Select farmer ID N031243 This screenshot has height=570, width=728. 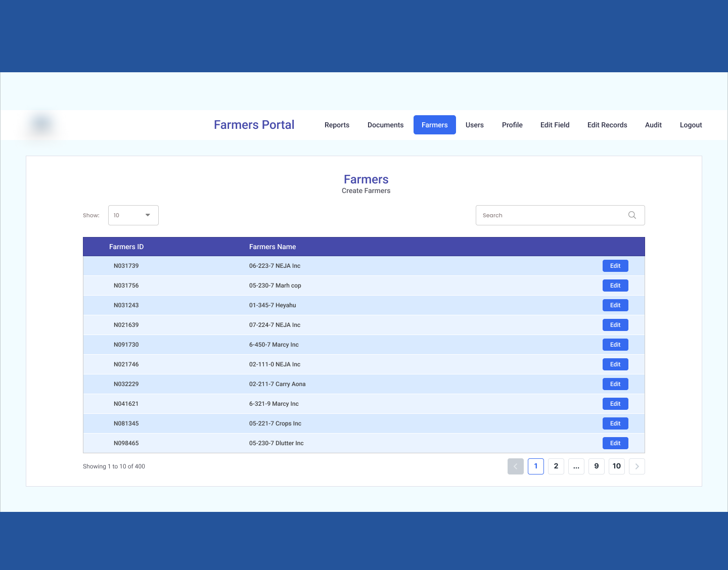pyautogui.click(x=126, y=305)
